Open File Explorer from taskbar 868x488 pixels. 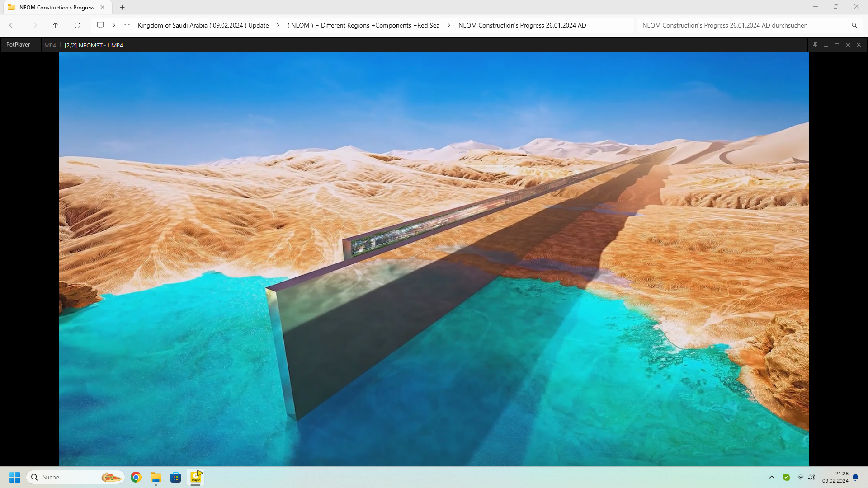click(x=156, y=477)
